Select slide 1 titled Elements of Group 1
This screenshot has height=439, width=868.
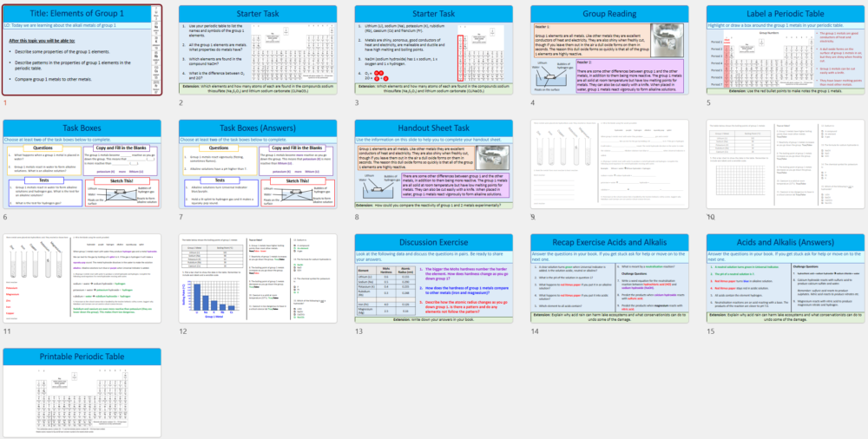(82, 50)
